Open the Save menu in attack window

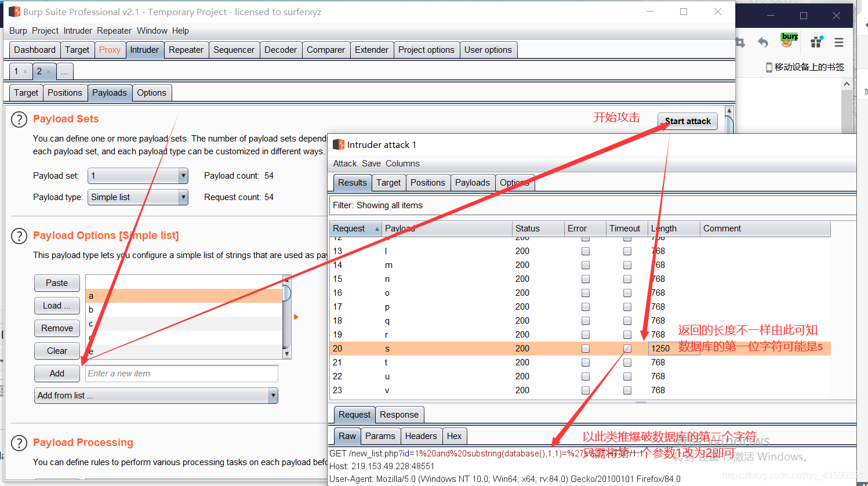click(372, 164)
